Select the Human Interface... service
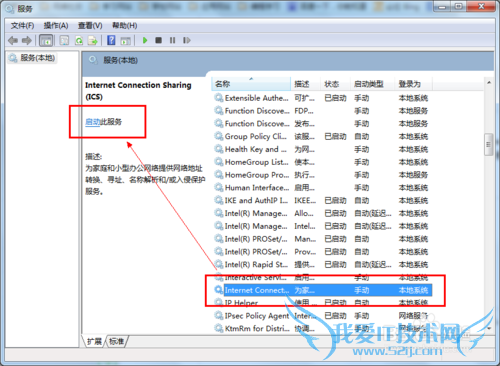Viewport: 500px width, 366px height. [x=322, y=188]
